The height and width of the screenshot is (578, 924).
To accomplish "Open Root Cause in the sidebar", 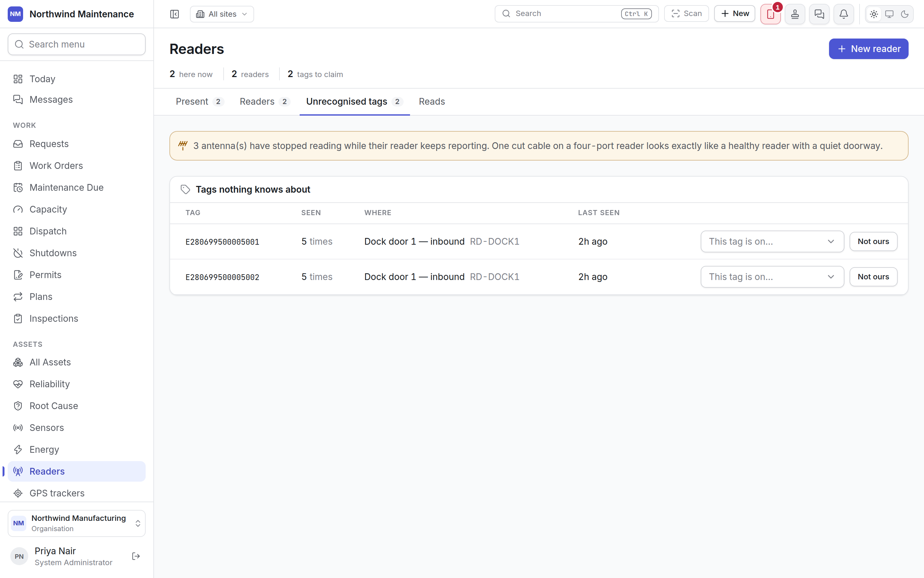I will 76,406.
